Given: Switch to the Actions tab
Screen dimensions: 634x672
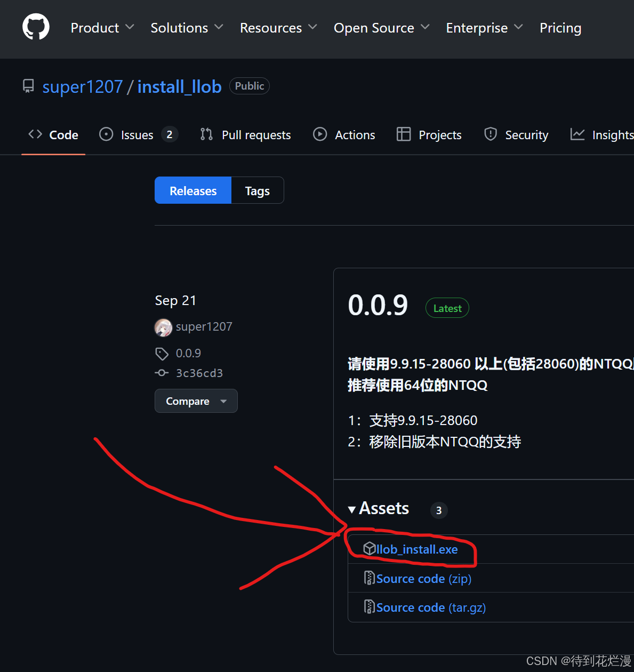Looking at the screenshot, I should coord(344,135).
